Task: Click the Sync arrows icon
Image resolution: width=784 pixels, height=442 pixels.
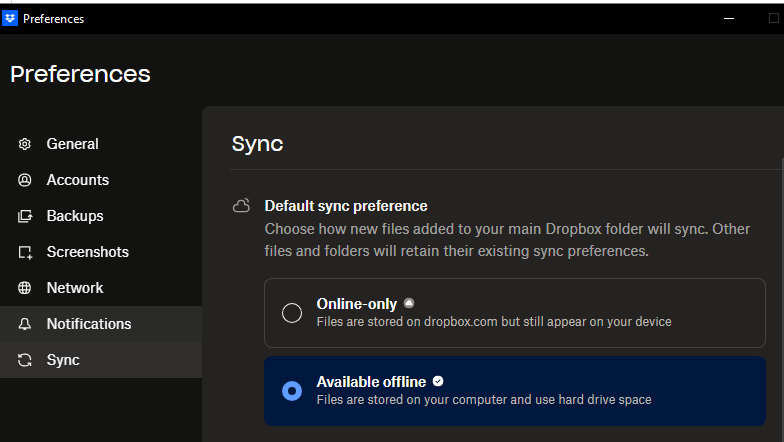Action: click(x=25, y=360)
